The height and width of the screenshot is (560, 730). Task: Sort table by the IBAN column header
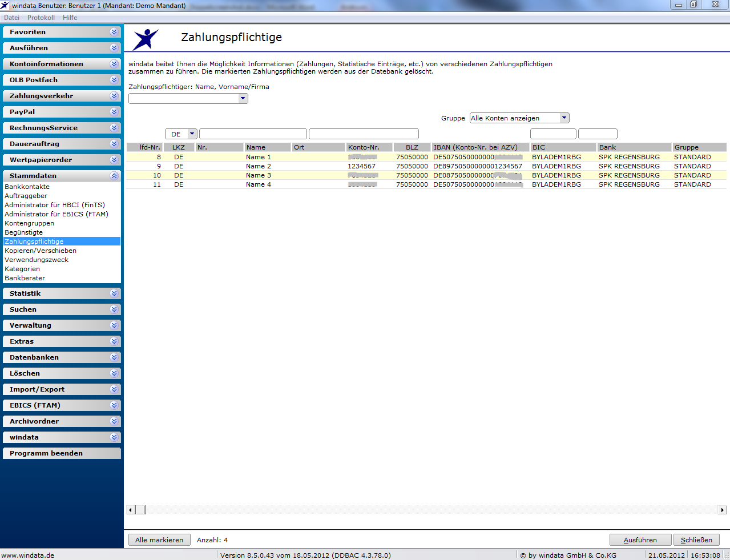click(x=481, y=147)
